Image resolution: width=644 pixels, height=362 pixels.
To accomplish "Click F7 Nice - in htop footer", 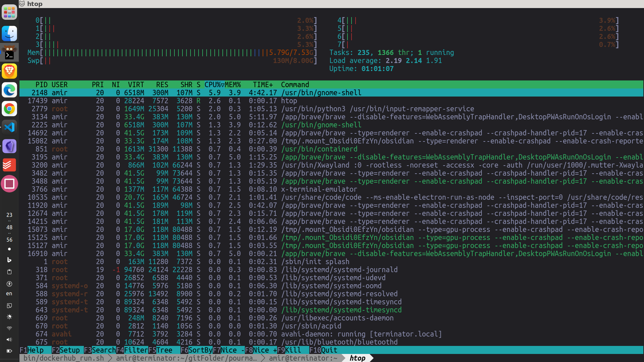I will (229, 350).
